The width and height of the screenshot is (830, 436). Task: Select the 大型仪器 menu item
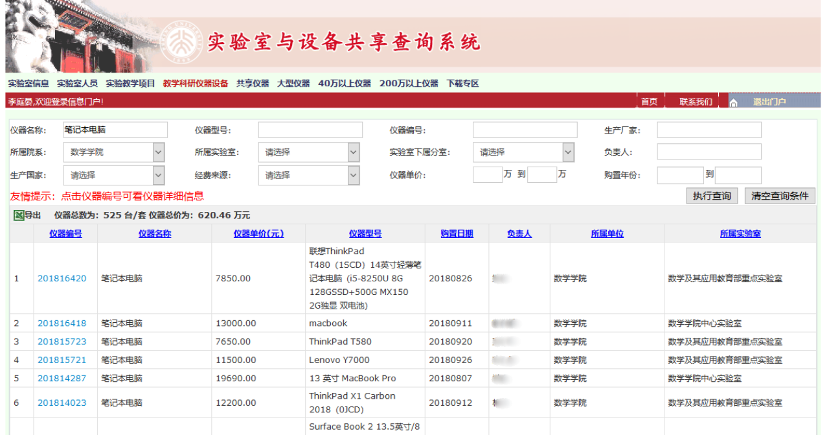[x=294, y=83]
